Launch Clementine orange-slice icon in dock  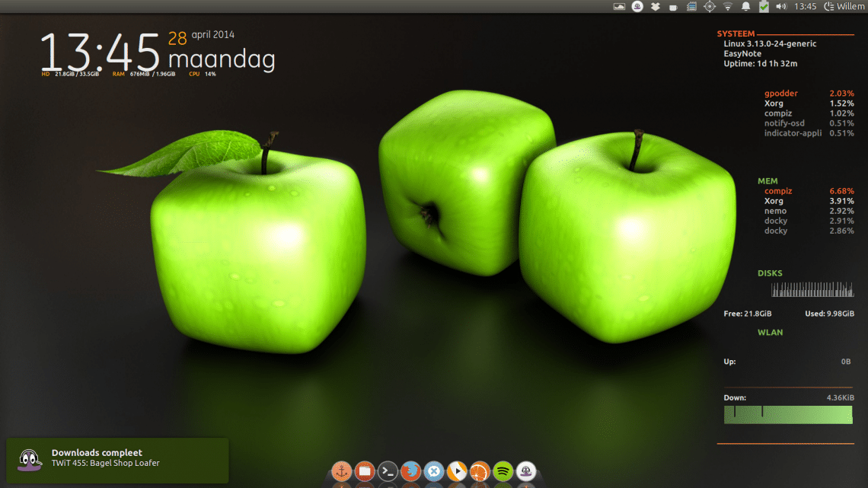coord(480,471)
